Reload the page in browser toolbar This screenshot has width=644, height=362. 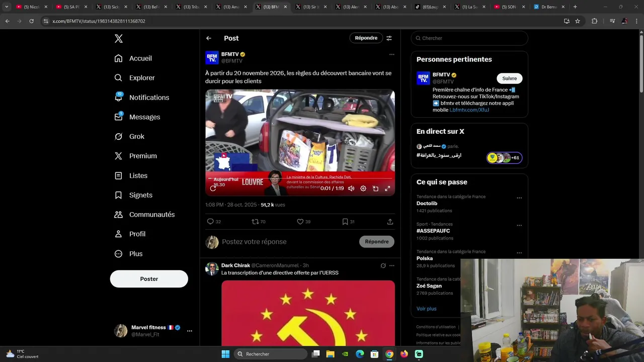click(31, 21)
